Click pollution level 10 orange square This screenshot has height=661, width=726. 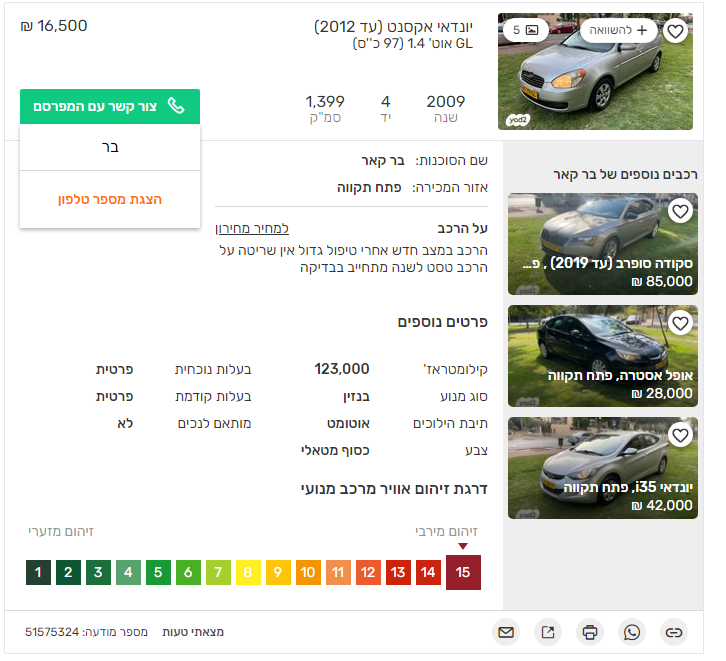click(308, 573)
